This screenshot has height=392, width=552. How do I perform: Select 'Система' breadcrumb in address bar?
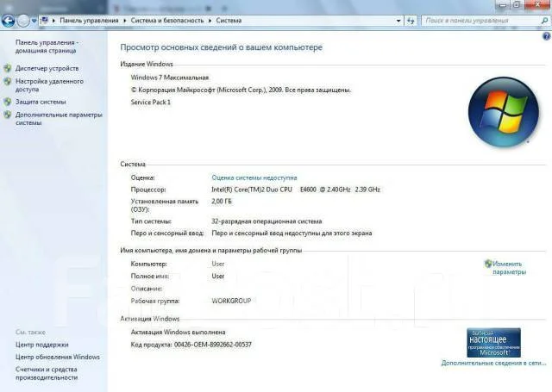tap(229, 21)
